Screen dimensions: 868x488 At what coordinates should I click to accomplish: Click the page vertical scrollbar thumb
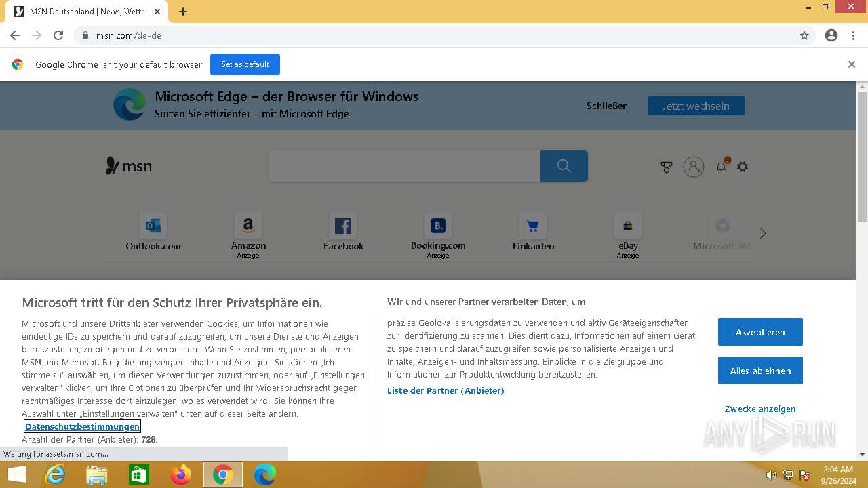[862, 157]
